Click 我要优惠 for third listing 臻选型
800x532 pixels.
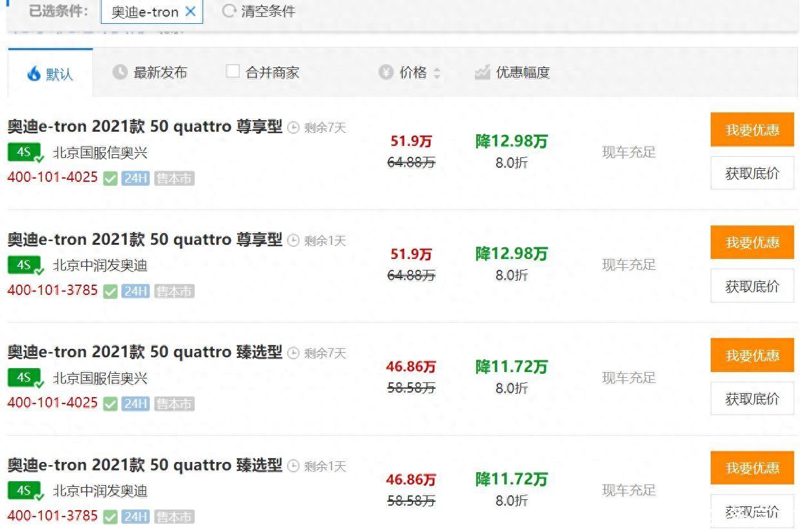click(752, 355)
